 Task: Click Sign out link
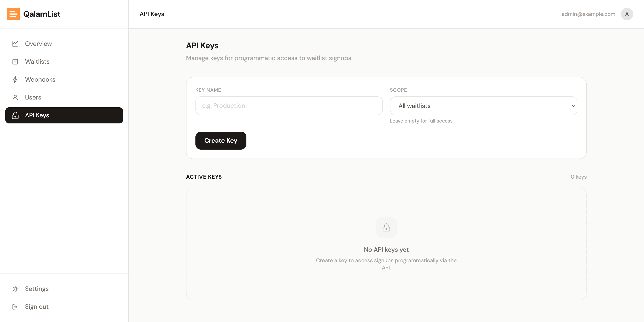tap(64, 307)
